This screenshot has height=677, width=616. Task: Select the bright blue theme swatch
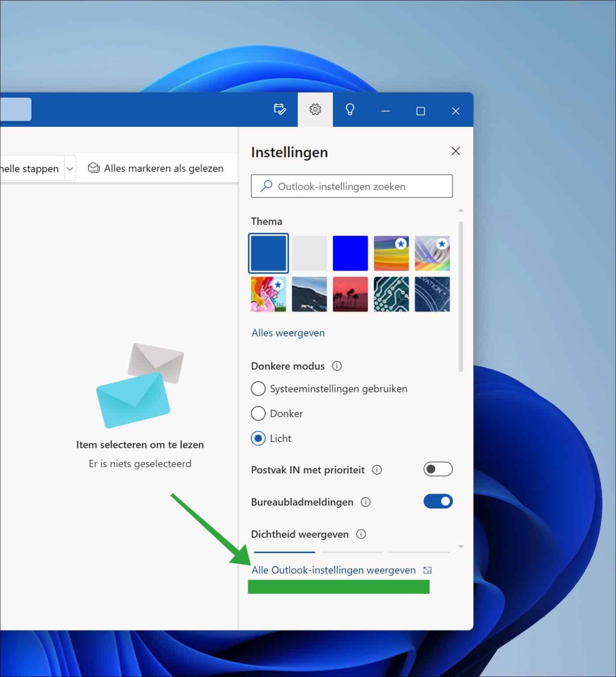350,253
